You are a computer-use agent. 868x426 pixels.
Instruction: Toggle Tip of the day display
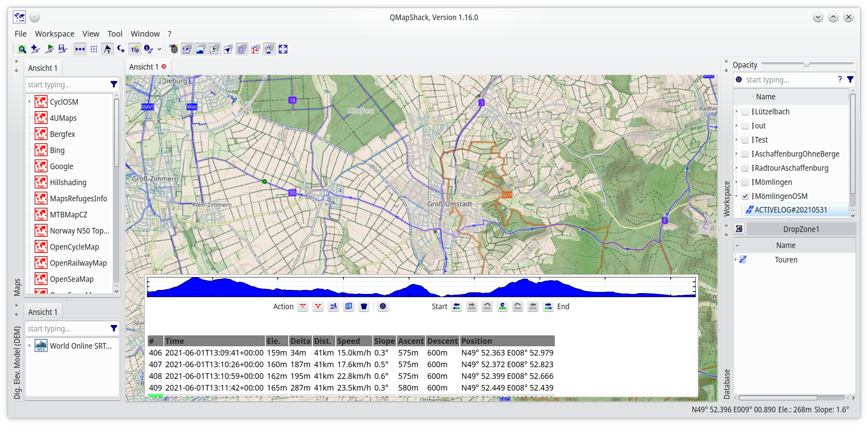pos(134,49)
